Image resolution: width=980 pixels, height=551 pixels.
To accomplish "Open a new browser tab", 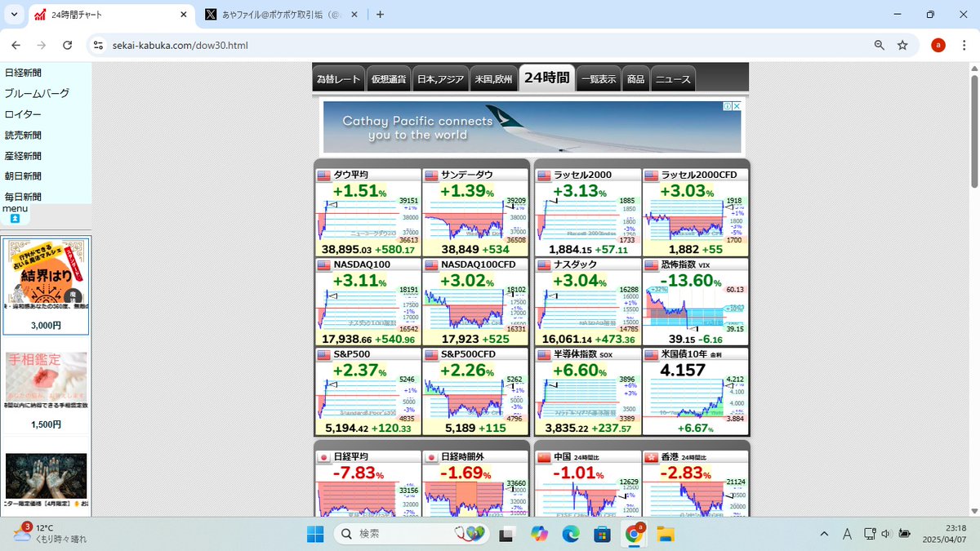I will tap(380, 15).
